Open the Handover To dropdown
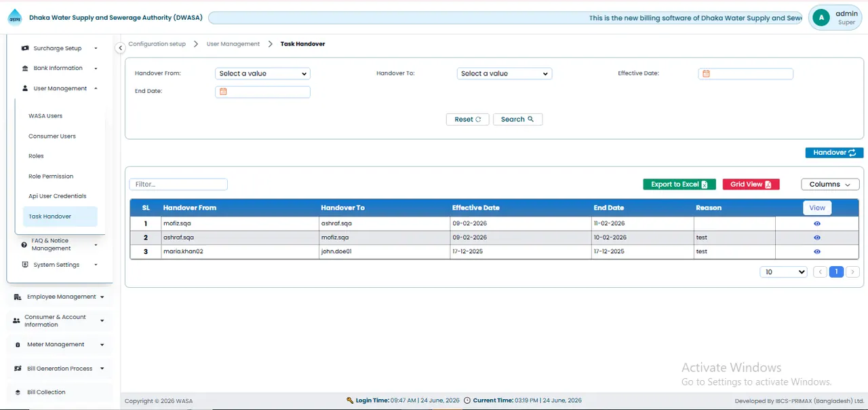The image size is (868, 410). (505, 73)
